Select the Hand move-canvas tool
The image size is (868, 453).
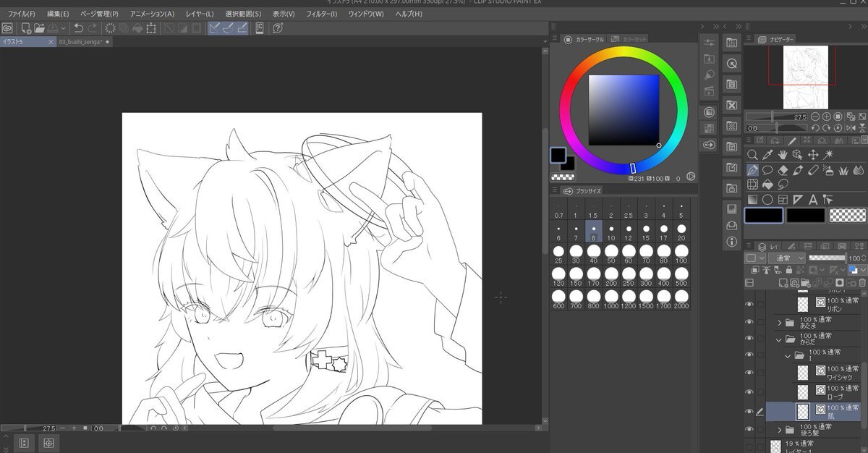click(783, 155)
